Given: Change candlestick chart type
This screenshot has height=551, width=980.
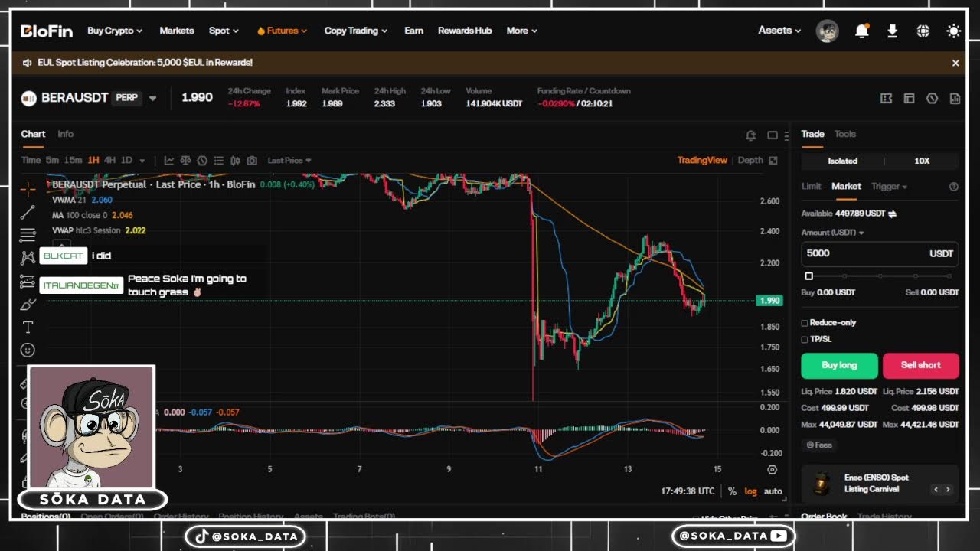Looking at the screenshot, I should (236, 161).
